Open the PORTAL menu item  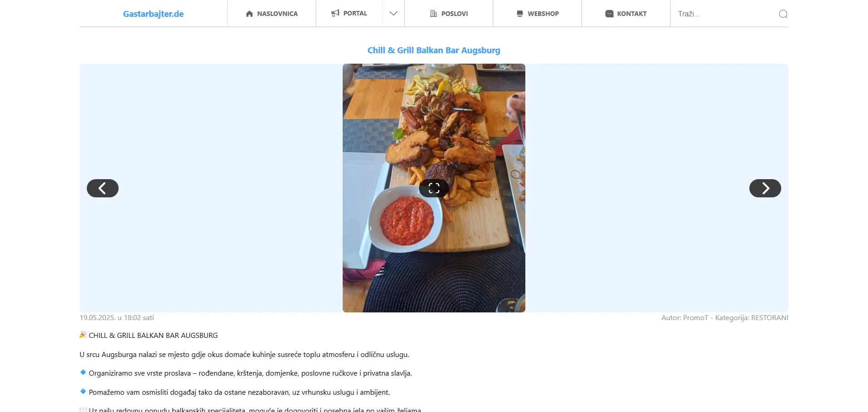click(349, 13)
